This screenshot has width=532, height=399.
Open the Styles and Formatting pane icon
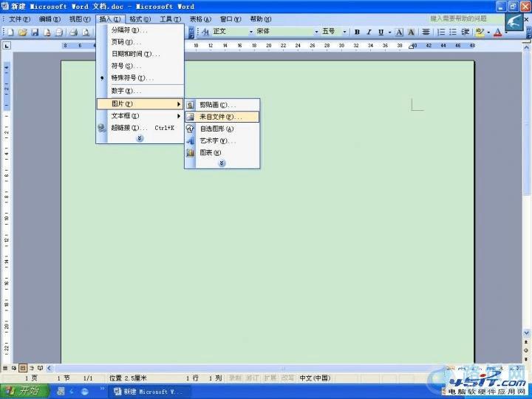pos(205,32)
